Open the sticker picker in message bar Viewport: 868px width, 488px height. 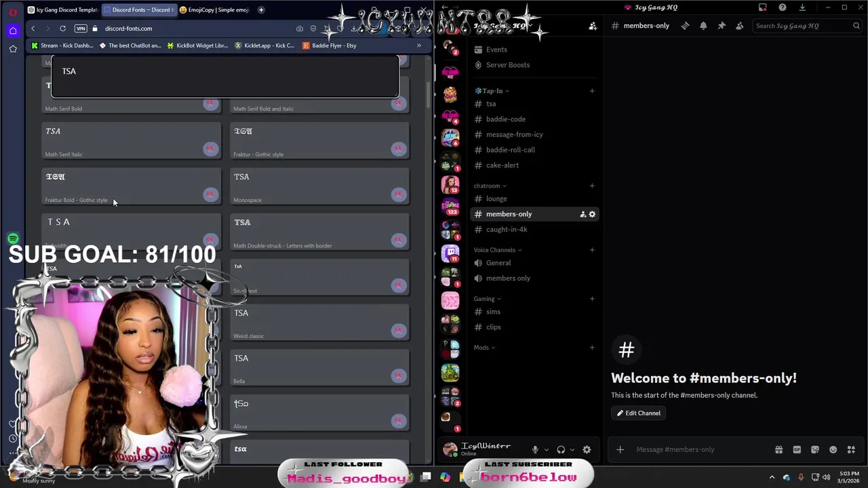coord(815,449)
